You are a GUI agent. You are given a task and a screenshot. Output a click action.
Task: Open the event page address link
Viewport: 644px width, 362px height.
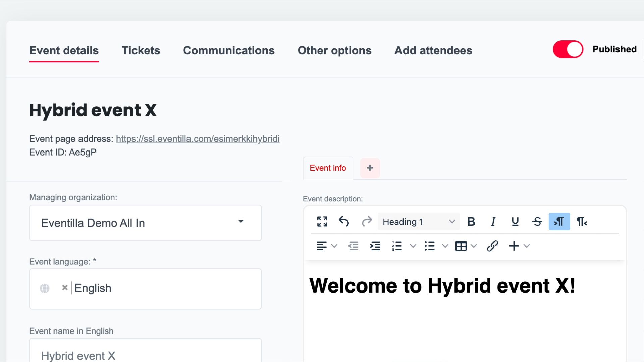tap(198, 139)
